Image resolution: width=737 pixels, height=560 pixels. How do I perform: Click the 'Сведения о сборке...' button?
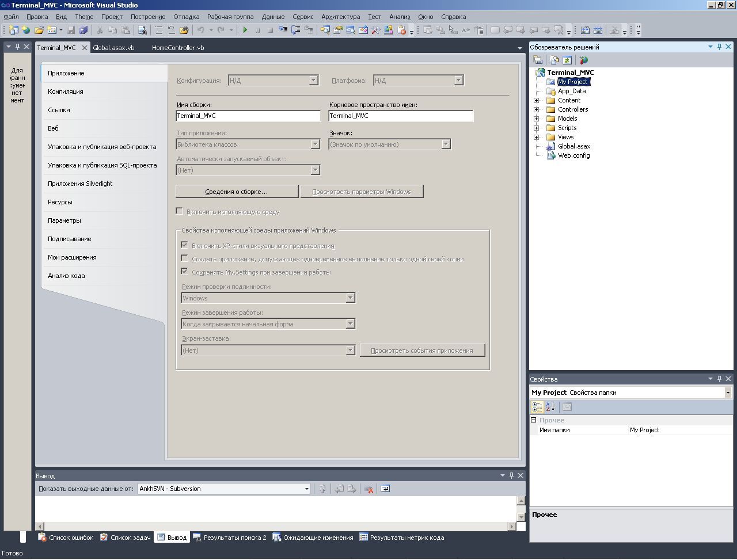pos(237,192)
